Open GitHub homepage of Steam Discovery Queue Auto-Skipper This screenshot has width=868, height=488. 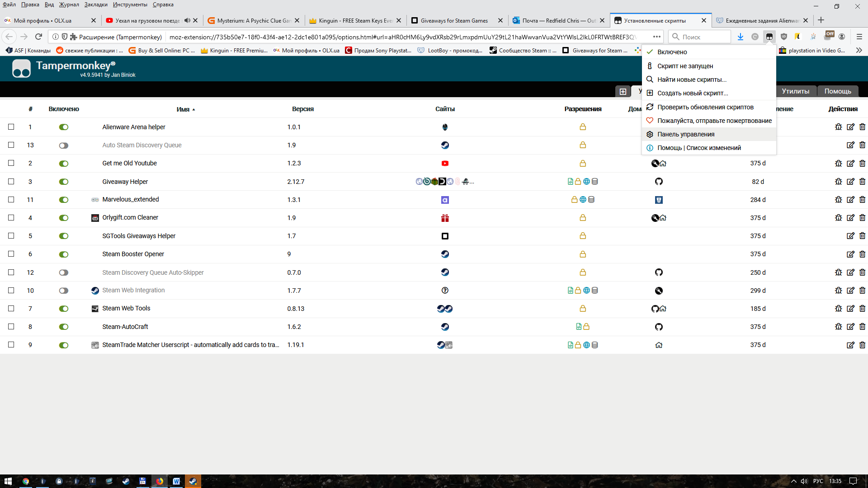pos(659,272)
